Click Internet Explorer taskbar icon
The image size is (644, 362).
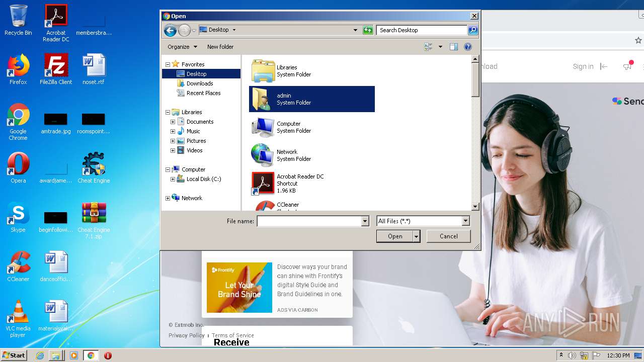click(40, 355)
